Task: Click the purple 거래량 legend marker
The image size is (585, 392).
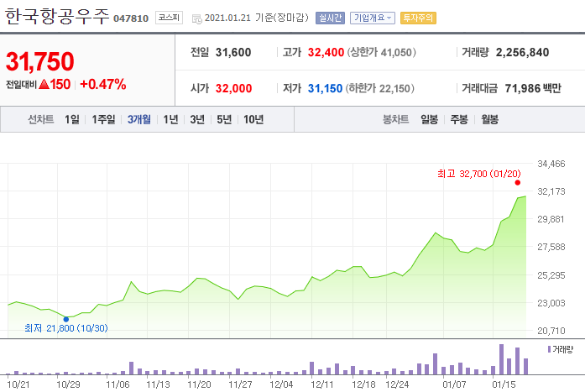Action: [549, 349]
